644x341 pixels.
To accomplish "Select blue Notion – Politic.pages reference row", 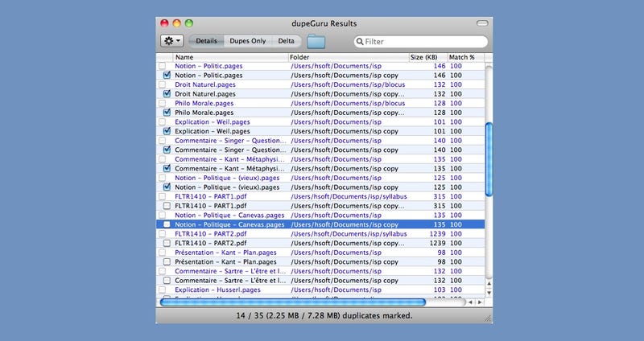I will [x=320, y=66].
